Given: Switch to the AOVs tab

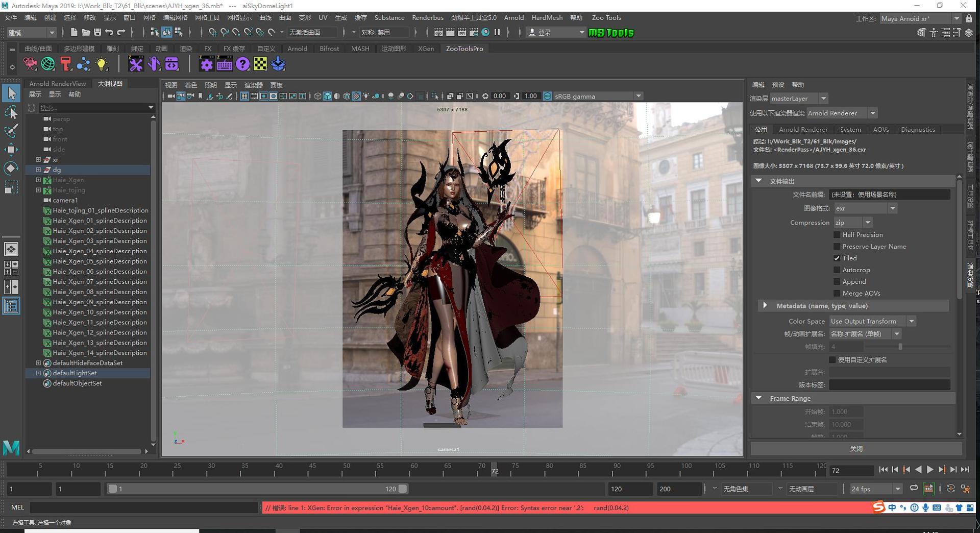Looking at the screenshot, I should pyautogui.click(x=880, y=130).
